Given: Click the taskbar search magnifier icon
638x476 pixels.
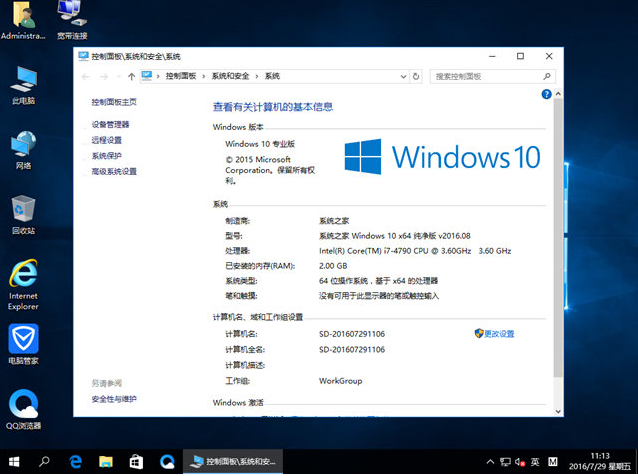Looking at the screenshot, I should pyautogui.click(x=44, y=462).
